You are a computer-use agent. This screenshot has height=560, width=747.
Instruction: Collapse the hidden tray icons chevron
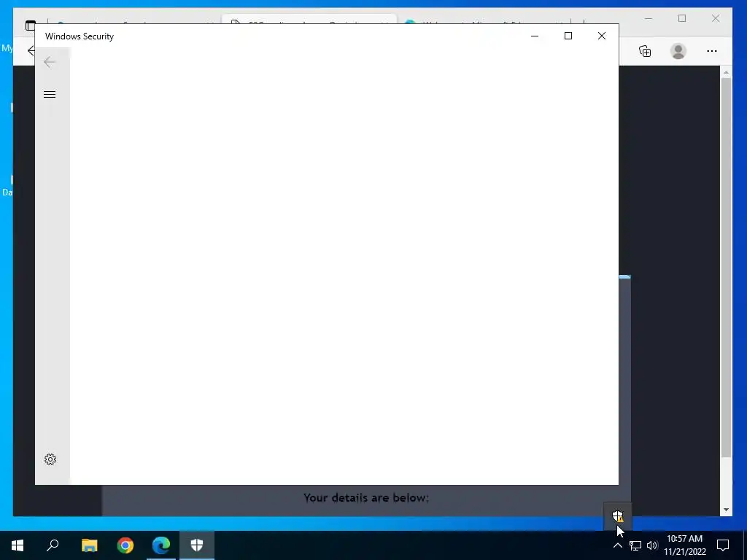pos(617,545)
